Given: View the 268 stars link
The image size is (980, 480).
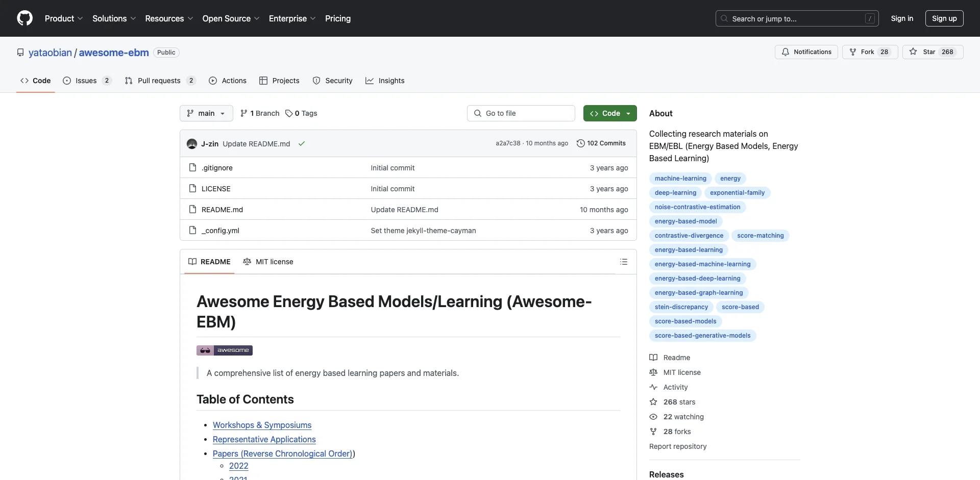Looking at the screenshot, I should point(672,402).
